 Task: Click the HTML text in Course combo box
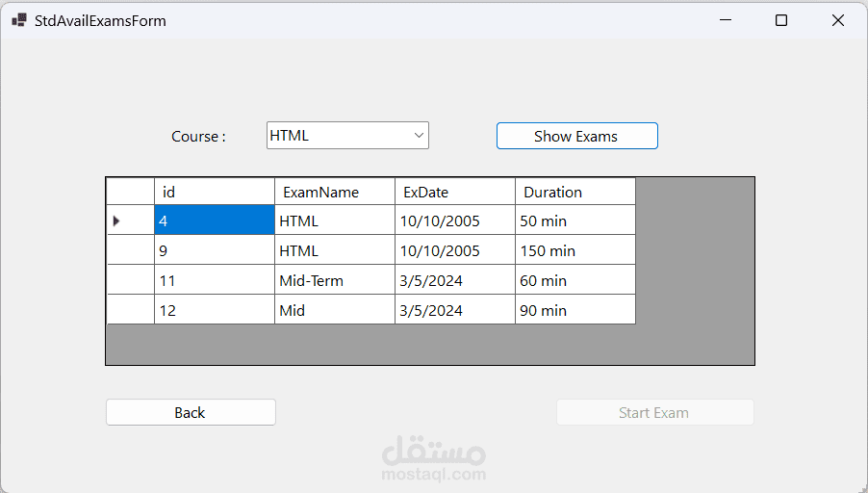click(289, 135)
